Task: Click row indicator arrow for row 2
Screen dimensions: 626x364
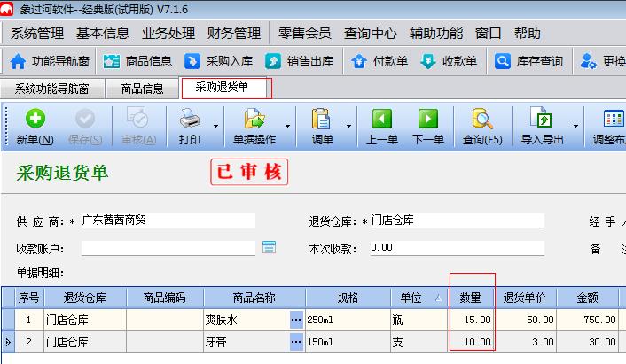Action: point(8,342)
